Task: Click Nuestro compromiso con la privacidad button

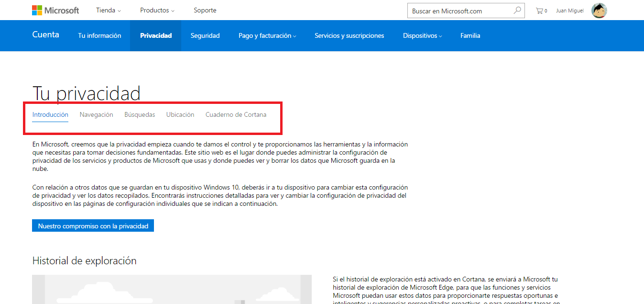Action: pos(93,226)
